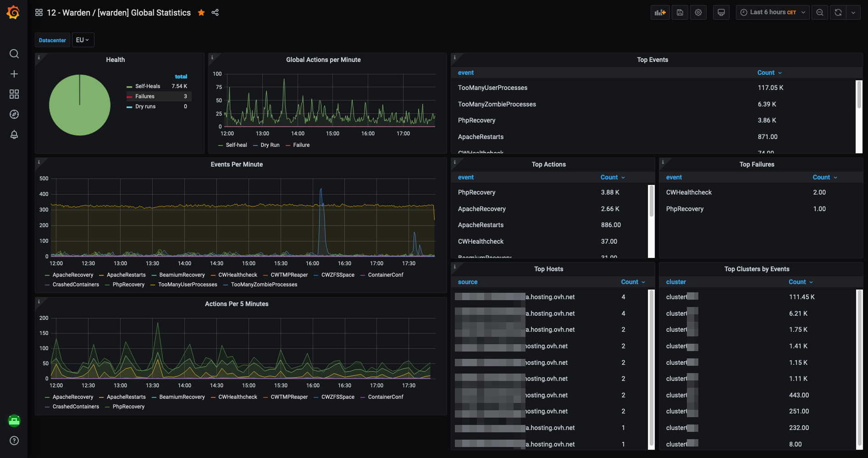Open the dashboard search sidebar
Image resolution: width=868 pixels, height=458 pixels.
pos(14,54)
